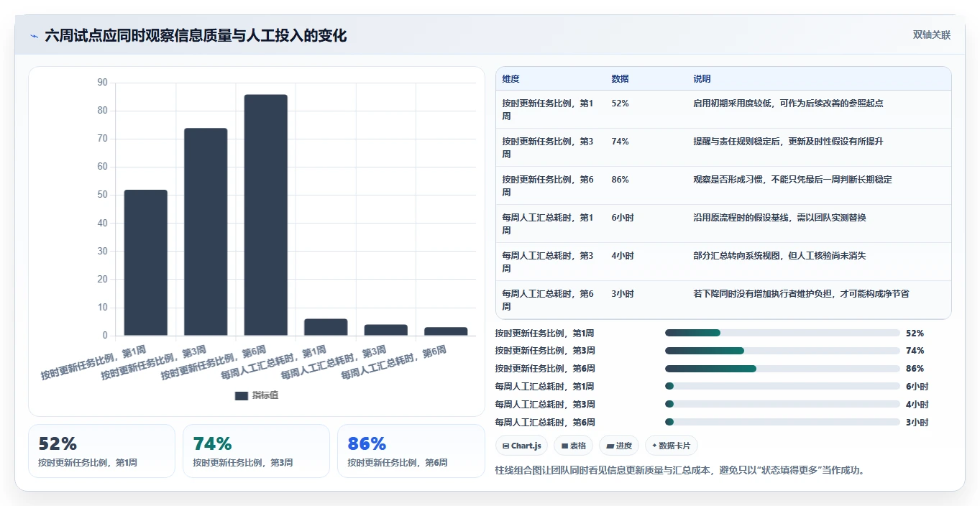
Task: Click the description starting 启用初期采用度较低
Action: (788, 103)
